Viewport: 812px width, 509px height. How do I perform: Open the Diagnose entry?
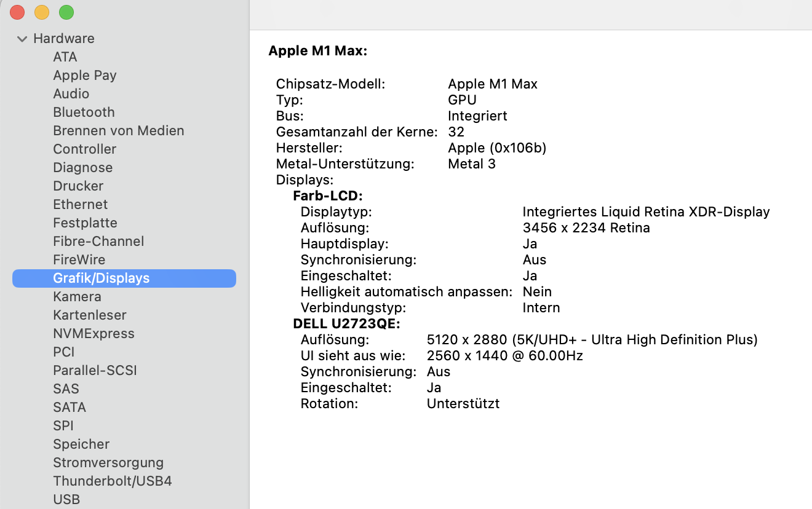click(83, 168)
